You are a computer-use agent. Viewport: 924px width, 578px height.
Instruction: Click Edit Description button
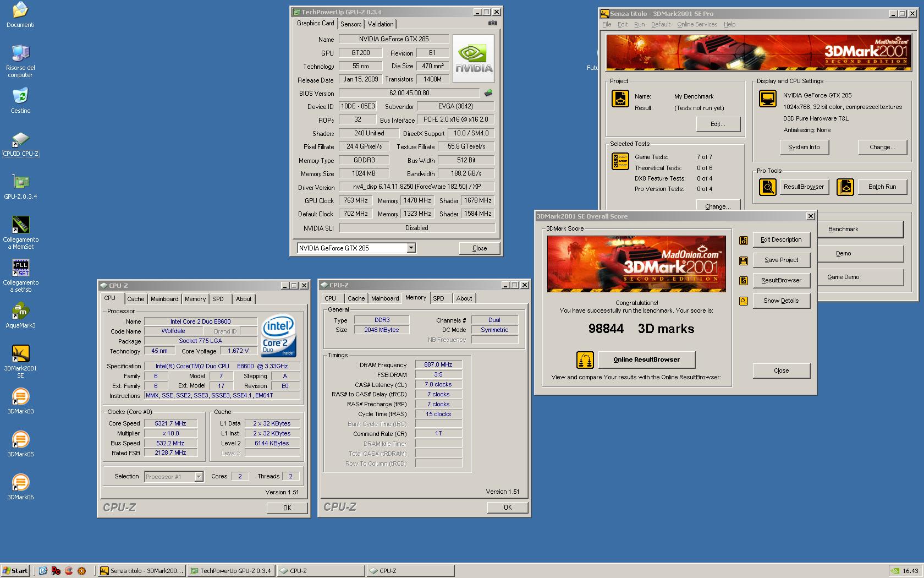click(x=781, y=240)
